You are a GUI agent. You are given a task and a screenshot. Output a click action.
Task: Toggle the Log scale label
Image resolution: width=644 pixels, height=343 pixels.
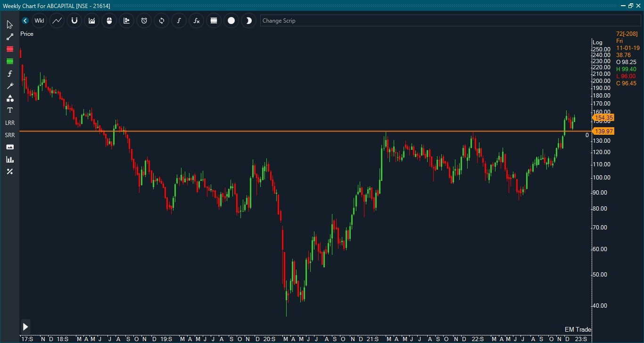point(598,42)
